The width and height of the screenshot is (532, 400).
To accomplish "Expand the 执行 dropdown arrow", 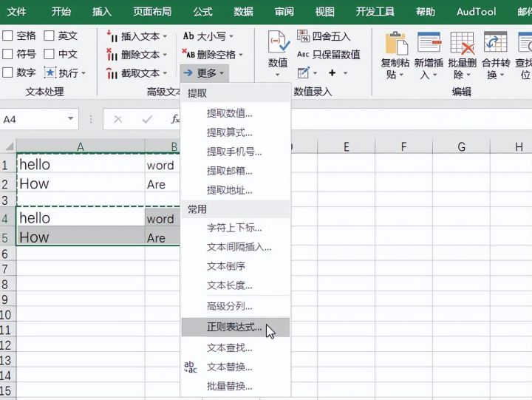I will 83,73.
